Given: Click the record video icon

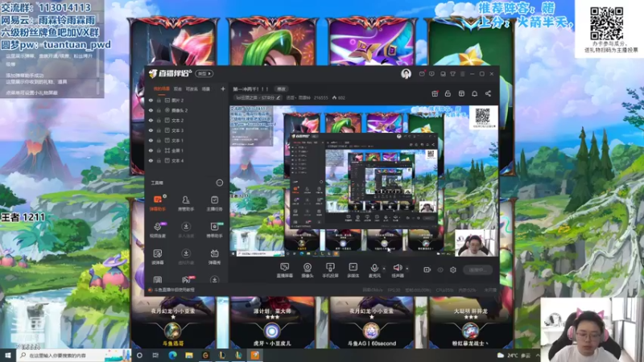Looking at the screenshot, I should coord(427,269).
